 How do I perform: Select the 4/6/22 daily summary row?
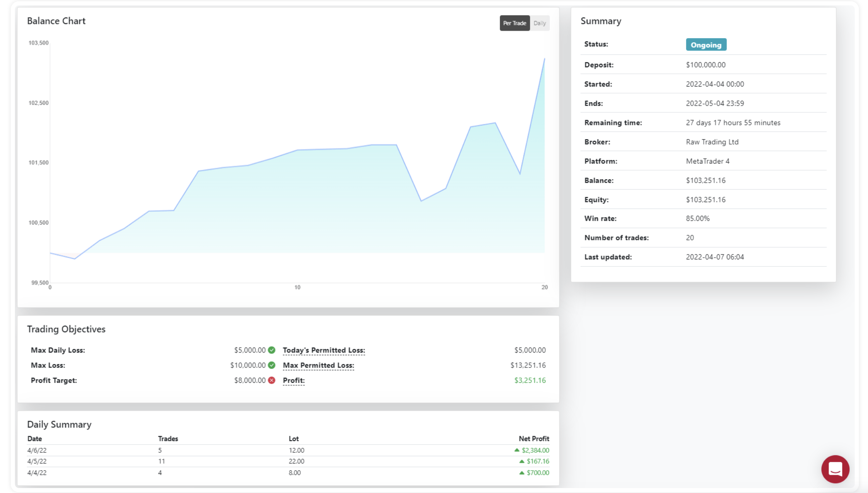(288, 450)
